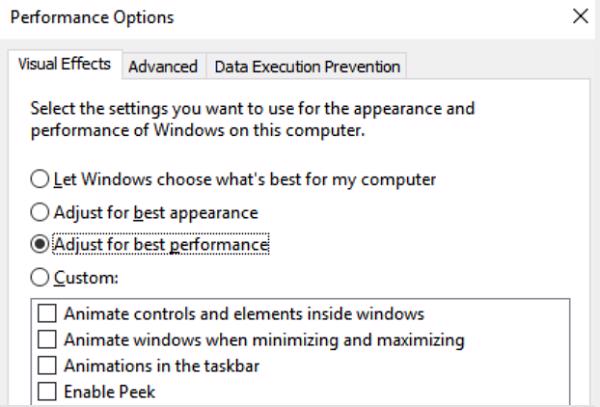Select 'Let Windows choose what's best' radio button
The image size is (600, 407).
[39, 179]
